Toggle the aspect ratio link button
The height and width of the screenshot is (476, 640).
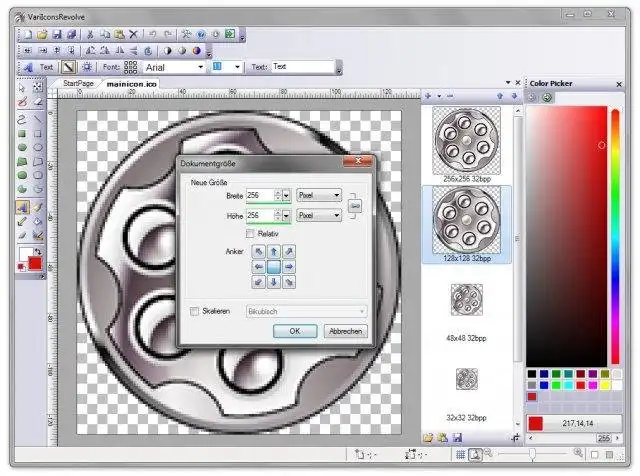point(355,206)
